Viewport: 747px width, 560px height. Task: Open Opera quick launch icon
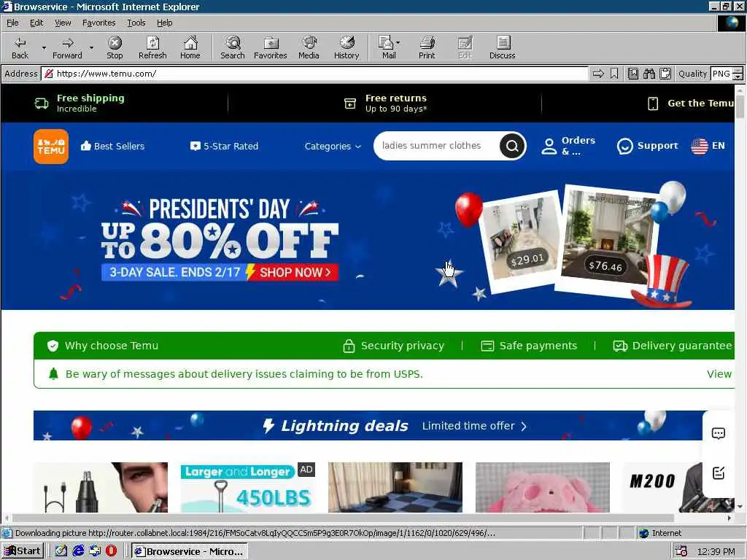point(111,551)
